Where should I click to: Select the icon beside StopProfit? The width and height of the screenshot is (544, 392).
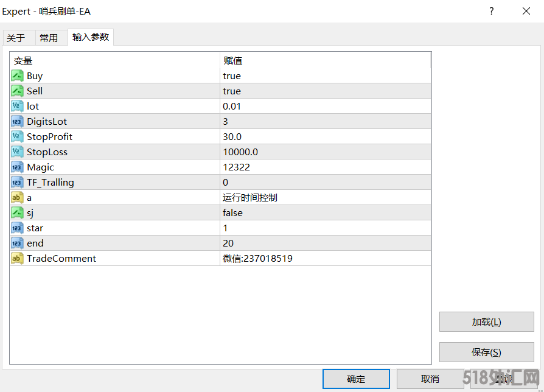(x=17, y=137)
